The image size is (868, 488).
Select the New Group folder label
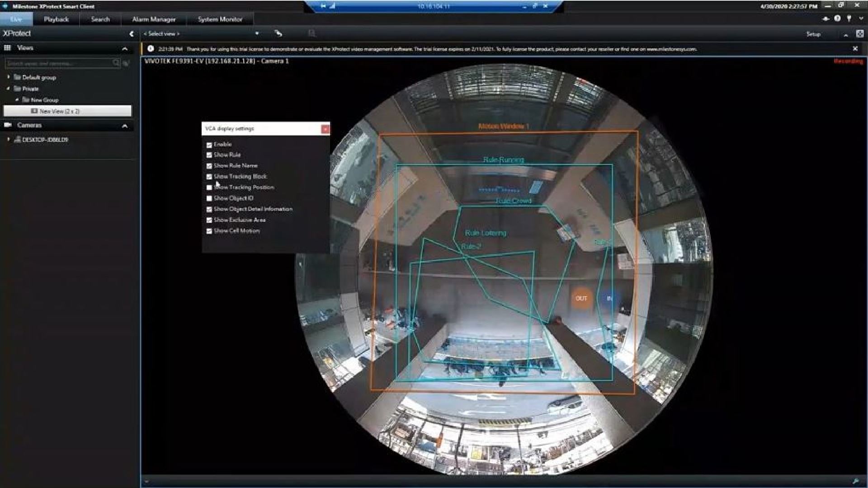pos(44,100)
